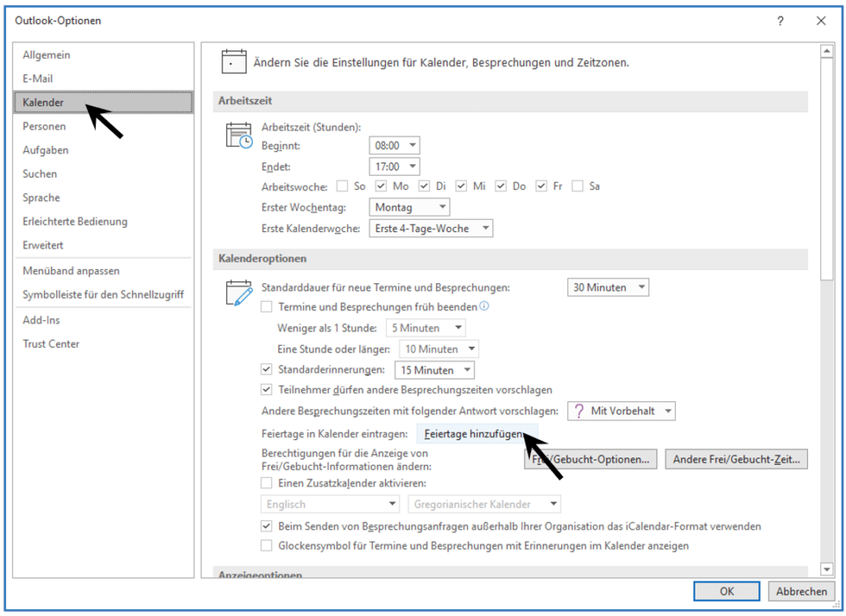The image size is (846, 616).
Task: Enable 'Einen Zusatzkalender aktivieren' checkbox
Action: (x=267, y=483)
